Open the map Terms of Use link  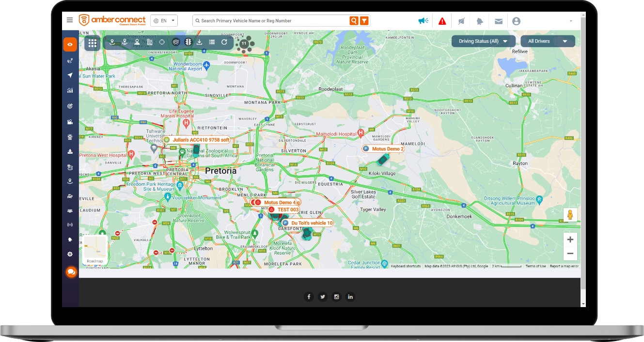pyautogui.click(x=535, y=266)
